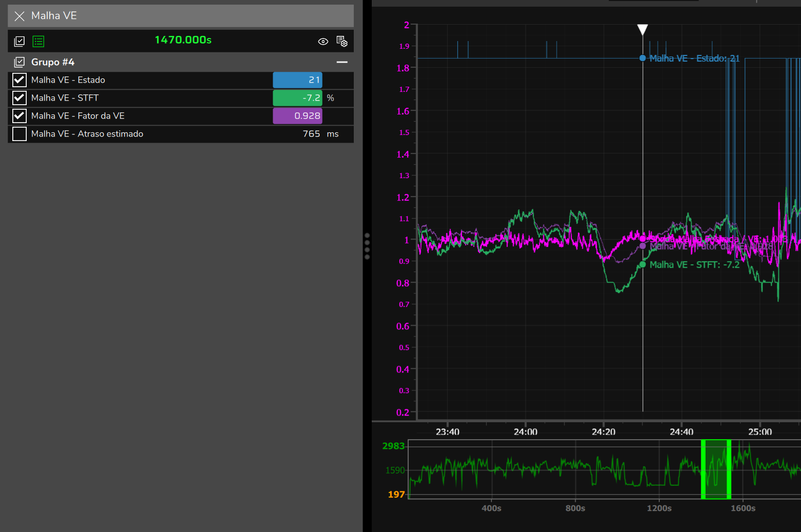This screenshot has height=532, width=801.
Task: Select the 'Malha VE - STFT' channel name
Action: (65, 98)
